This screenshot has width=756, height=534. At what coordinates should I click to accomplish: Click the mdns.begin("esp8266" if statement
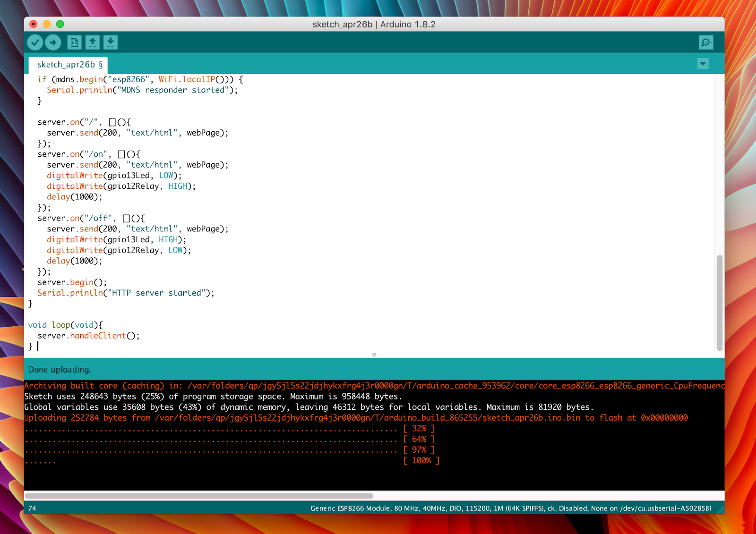click(x=140, y=79)
